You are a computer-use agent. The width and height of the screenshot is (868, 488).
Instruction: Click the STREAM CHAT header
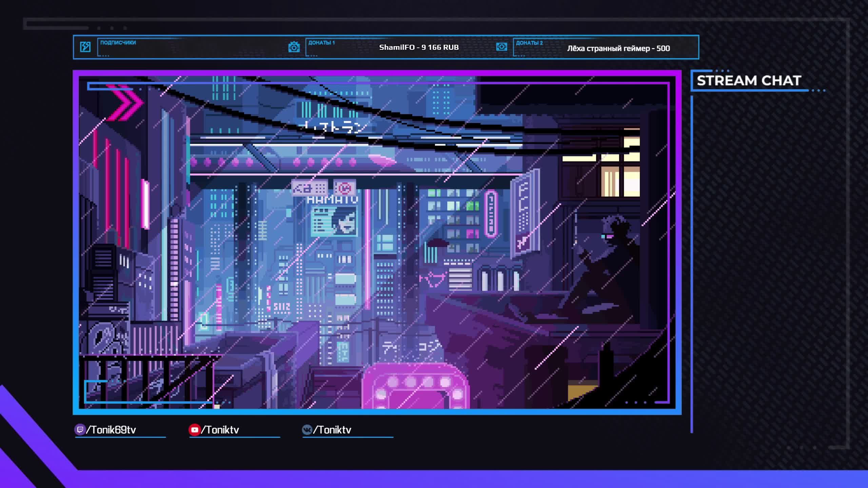click(749, 81)
